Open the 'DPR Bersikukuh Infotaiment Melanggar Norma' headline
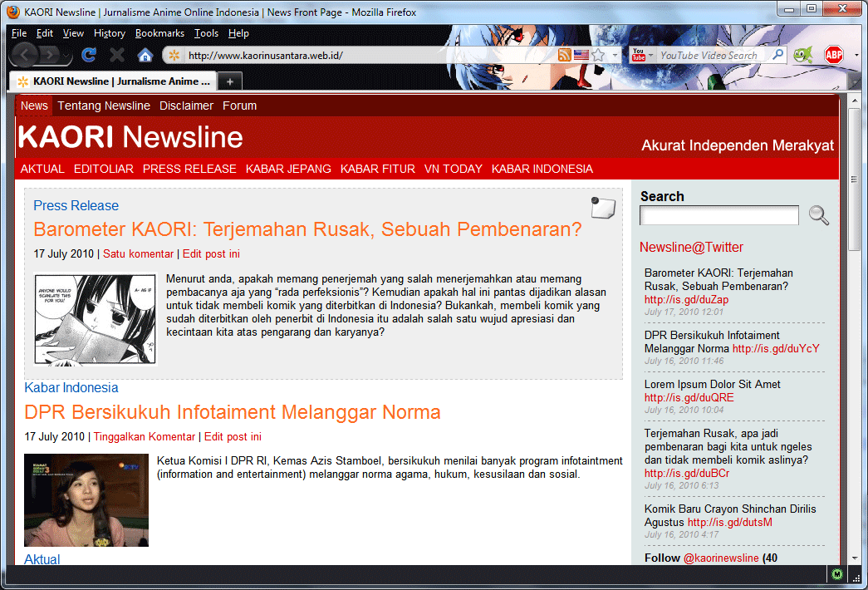The height and width of the screenshot is (590, 868). (233, 412)
